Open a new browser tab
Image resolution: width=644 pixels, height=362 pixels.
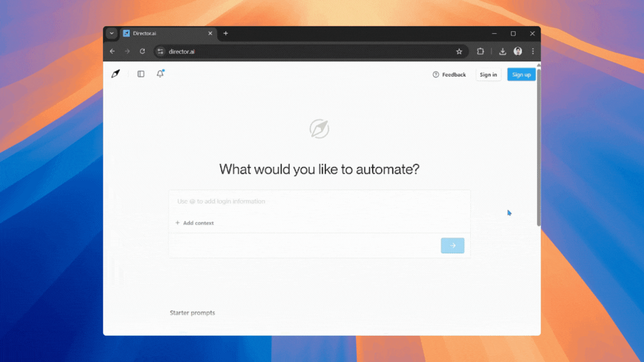tap(225, 34)
